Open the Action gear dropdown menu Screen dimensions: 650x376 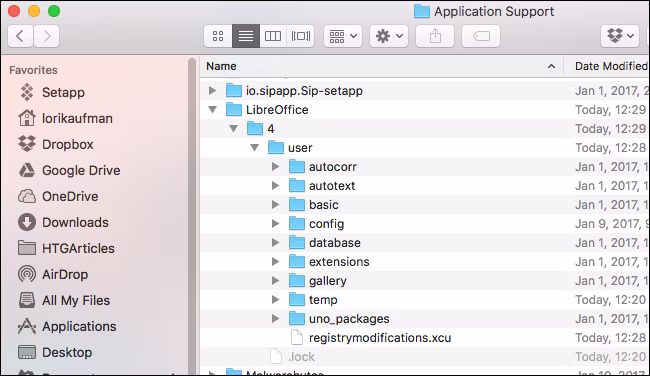point(389,36)
